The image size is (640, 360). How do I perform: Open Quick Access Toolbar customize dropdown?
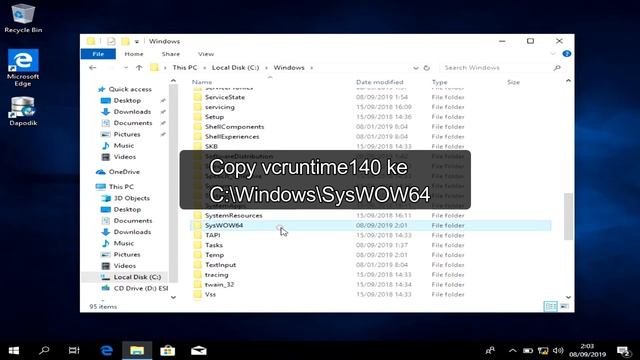[x=137, y=41]
